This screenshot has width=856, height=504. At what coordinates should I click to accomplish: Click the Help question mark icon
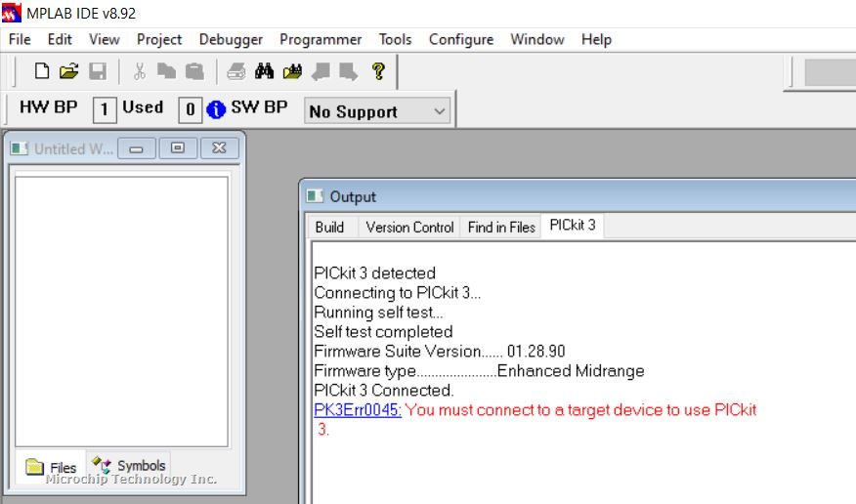tap(378, 70)
